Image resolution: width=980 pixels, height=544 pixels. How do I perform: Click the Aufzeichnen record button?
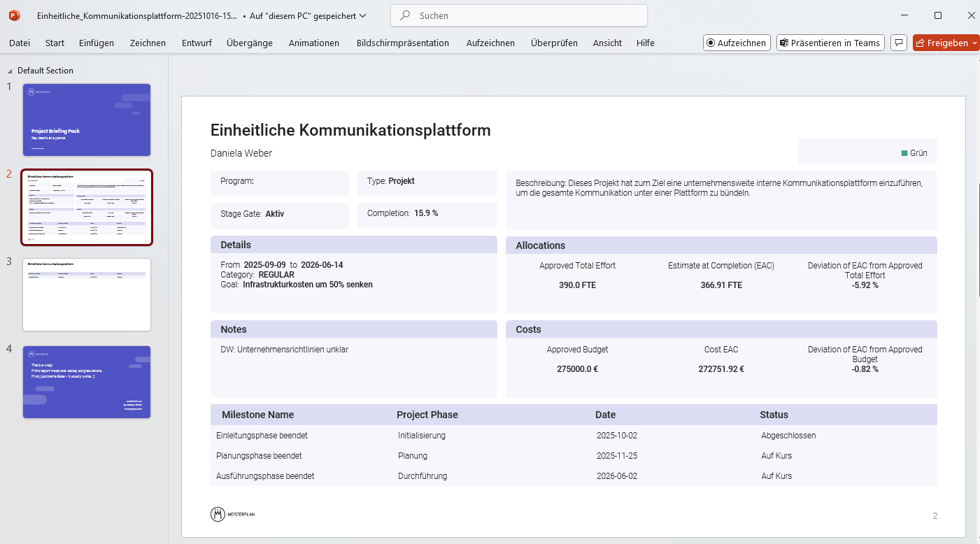coord(737,43)
